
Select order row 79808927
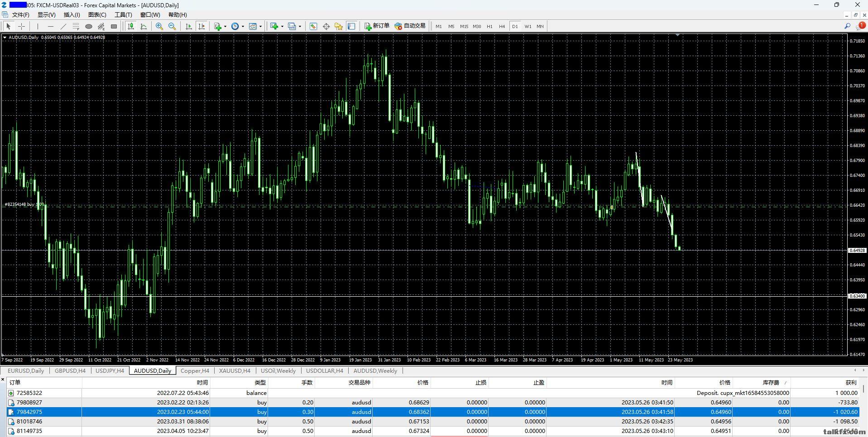433,402
